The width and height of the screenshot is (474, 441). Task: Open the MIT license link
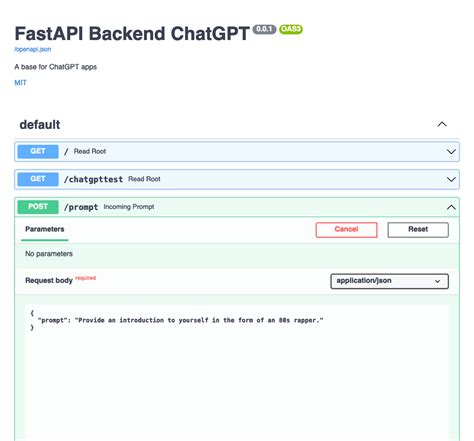(20, 83)
